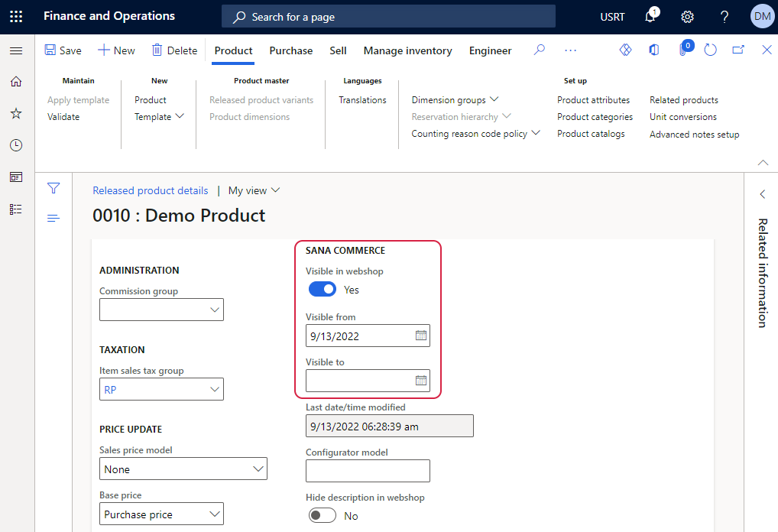778x532 pixels.
Task: Open page in new window icon
Action: 737,49
